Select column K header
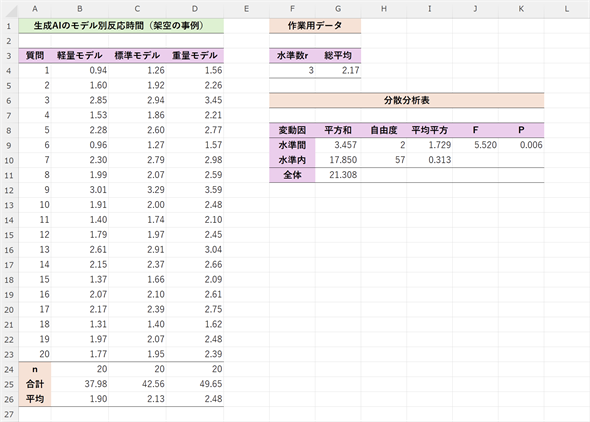The width and height of the screenshot is (590, 422). (521, 8)
